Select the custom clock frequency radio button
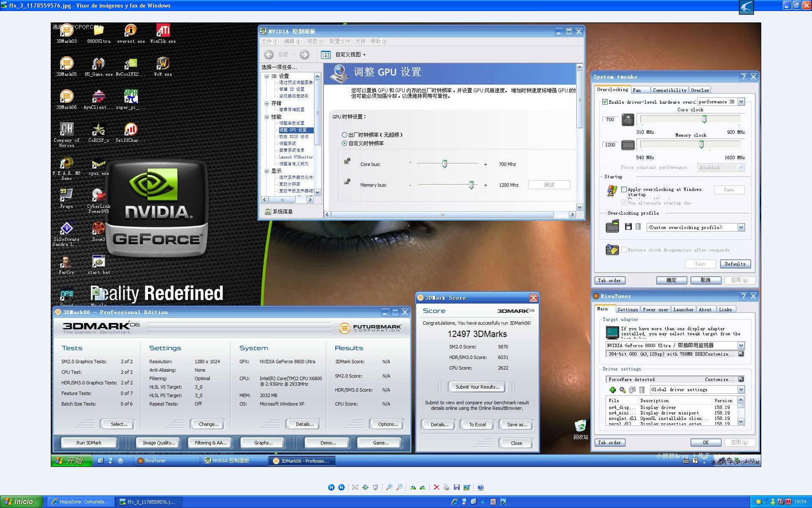Viewport: 812px width, 508px height. click(344, 144)
